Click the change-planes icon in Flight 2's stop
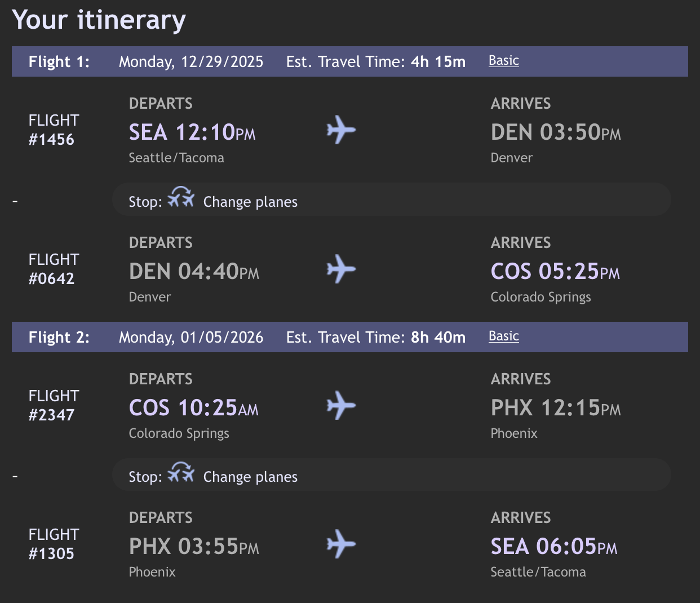 point(181,473)
